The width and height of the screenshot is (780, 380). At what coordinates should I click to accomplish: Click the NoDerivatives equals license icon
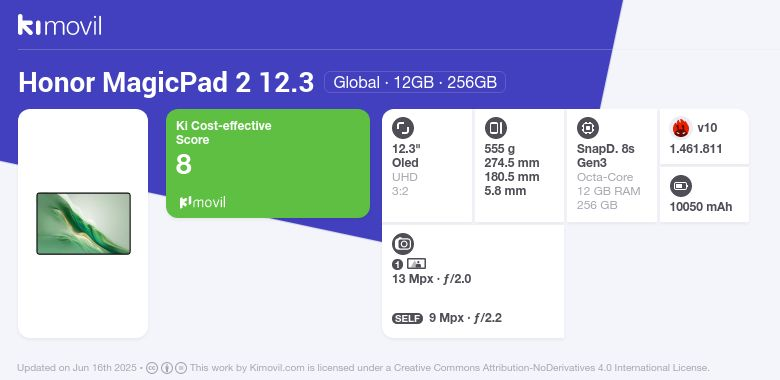click(x=181, y=368)
